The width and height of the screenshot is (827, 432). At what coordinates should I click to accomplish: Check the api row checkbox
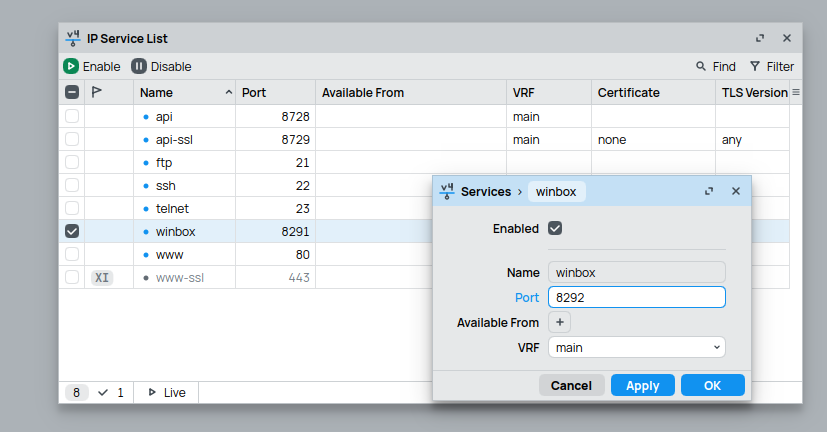click(72, 116)
